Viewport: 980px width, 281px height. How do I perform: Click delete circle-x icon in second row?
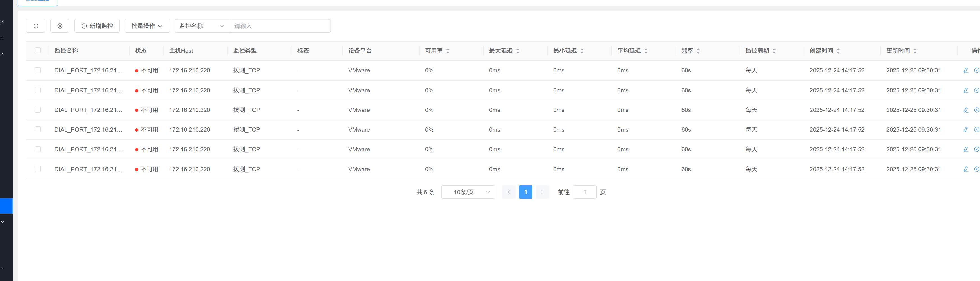click(x=977, y=90)
